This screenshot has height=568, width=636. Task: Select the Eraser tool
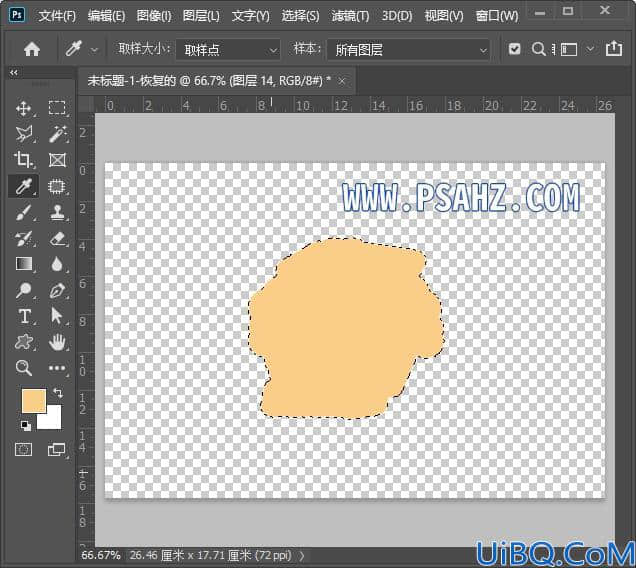pos(57,239)
